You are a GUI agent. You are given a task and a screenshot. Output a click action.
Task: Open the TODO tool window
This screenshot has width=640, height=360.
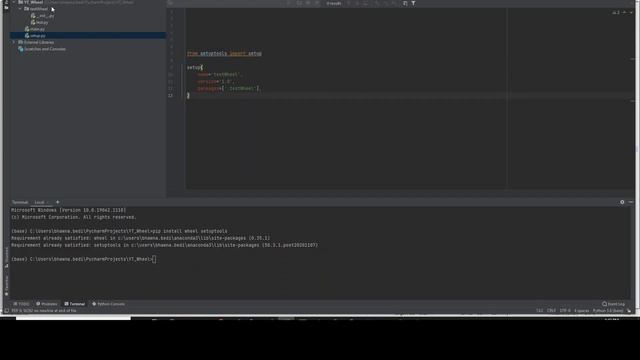[x=21, y=304]
